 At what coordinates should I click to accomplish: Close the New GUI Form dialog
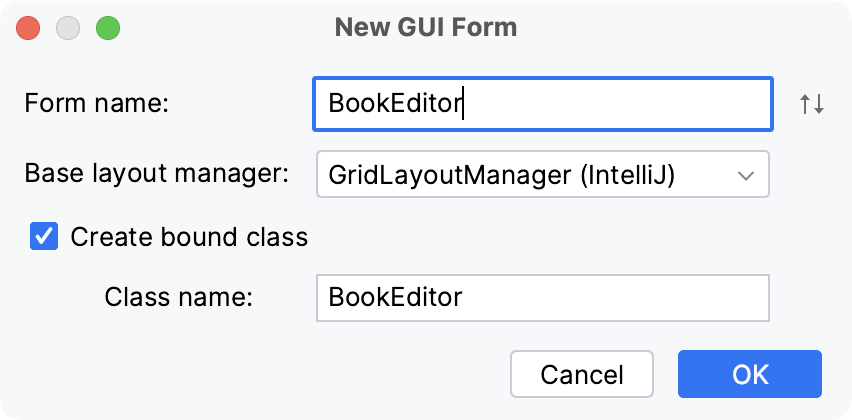(x=28, y=27)
